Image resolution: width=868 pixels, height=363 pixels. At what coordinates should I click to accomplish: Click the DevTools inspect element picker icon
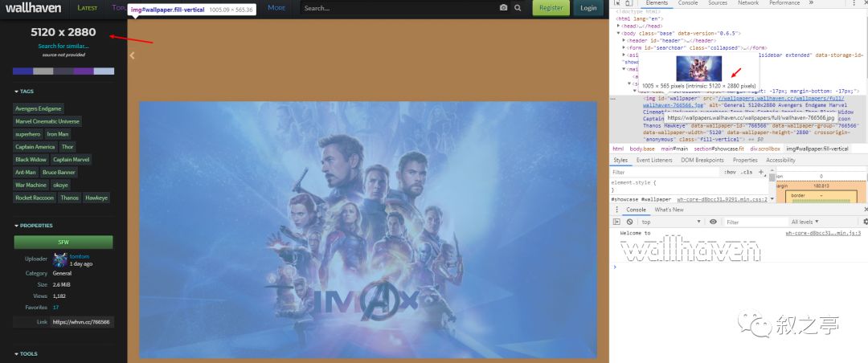point(617,3)
